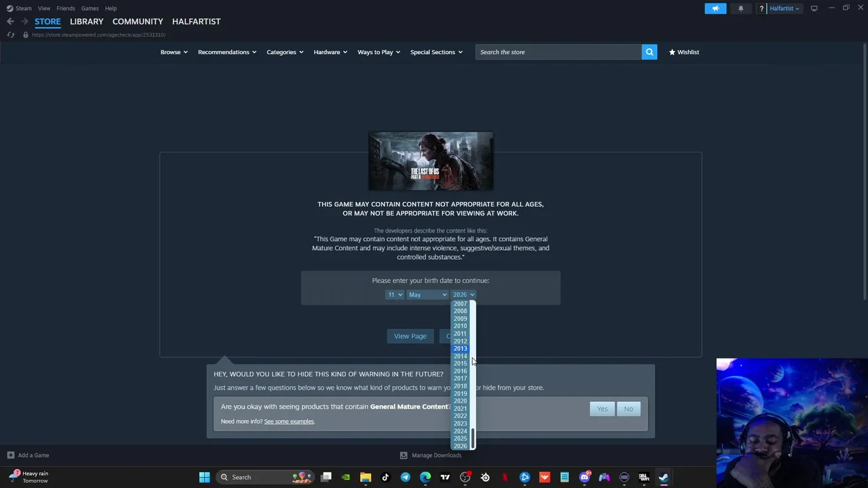868x488 pixels.
Task: Open the Windows Start menu
Action: [x=204, y=477]
